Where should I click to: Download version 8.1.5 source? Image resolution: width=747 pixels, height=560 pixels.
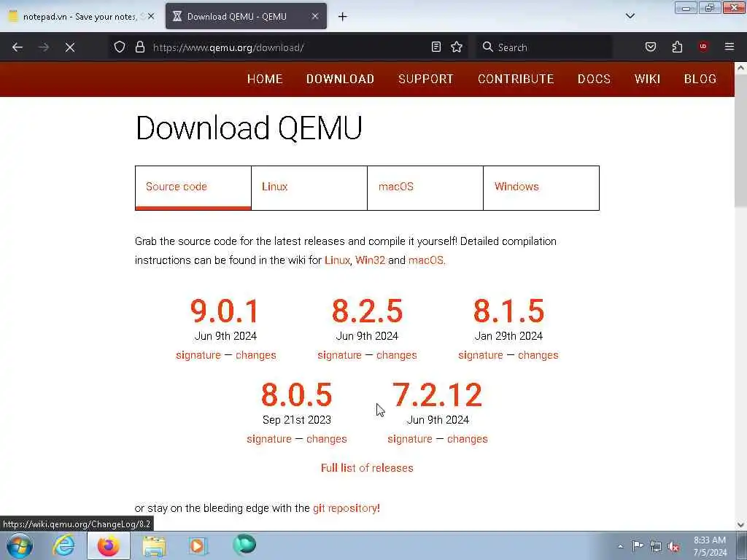click(508, 311)
